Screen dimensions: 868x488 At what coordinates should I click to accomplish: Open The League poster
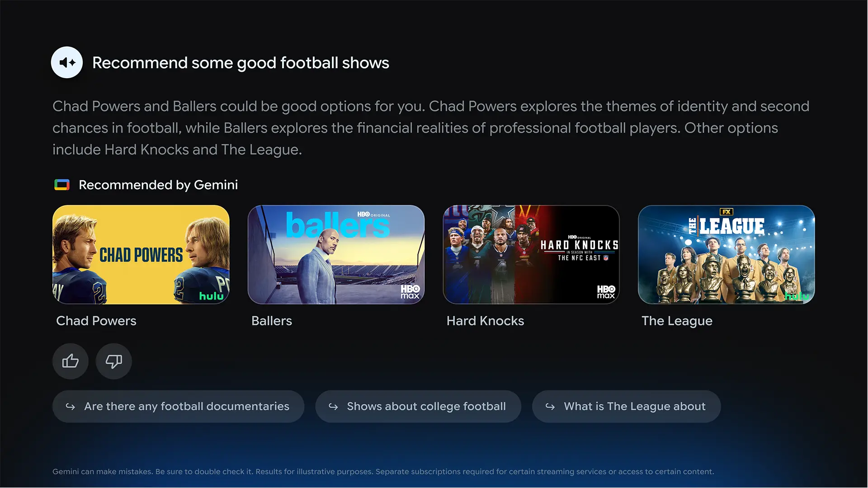[726, 254]
